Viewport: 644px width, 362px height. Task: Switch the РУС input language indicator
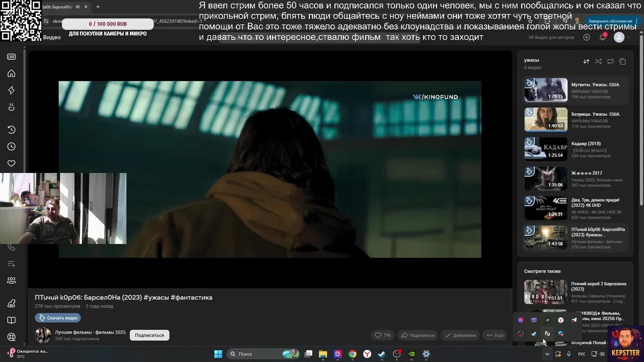tap(582, 354)
